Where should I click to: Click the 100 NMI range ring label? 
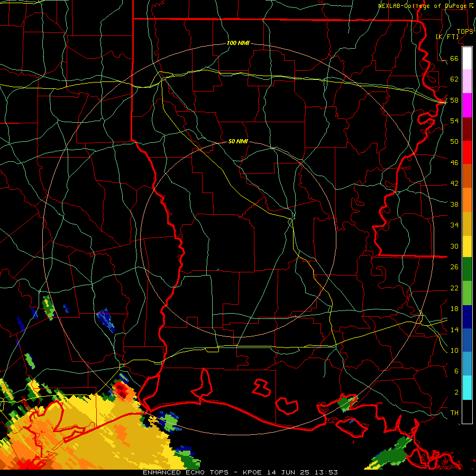point(238,43)
